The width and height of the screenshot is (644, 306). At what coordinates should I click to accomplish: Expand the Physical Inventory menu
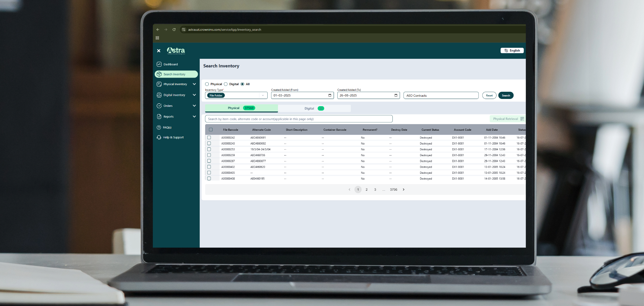tap(194, 84)
